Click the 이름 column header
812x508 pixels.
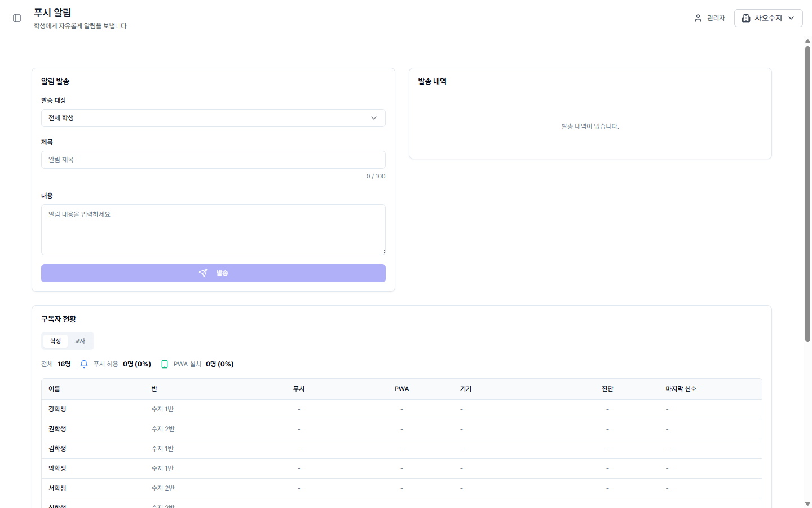(54, 389)
